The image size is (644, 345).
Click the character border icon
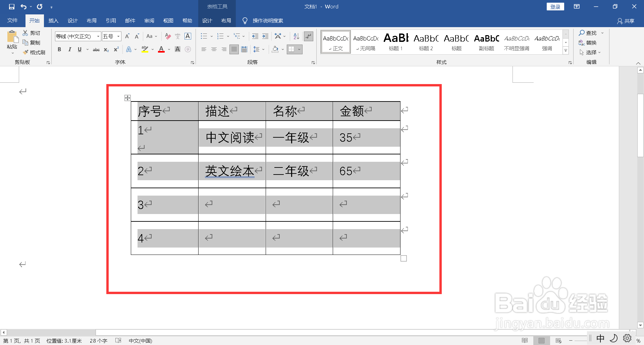click(x=188, y=36)
